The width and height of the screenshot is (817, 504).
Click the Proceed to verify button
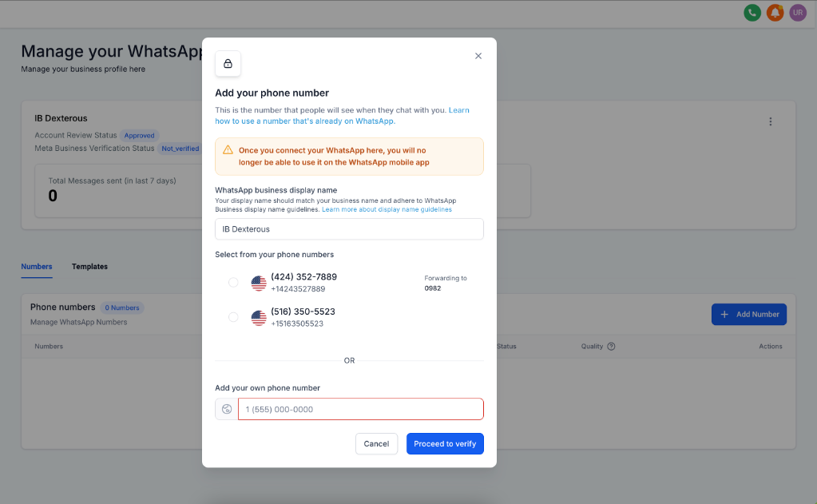445,444
